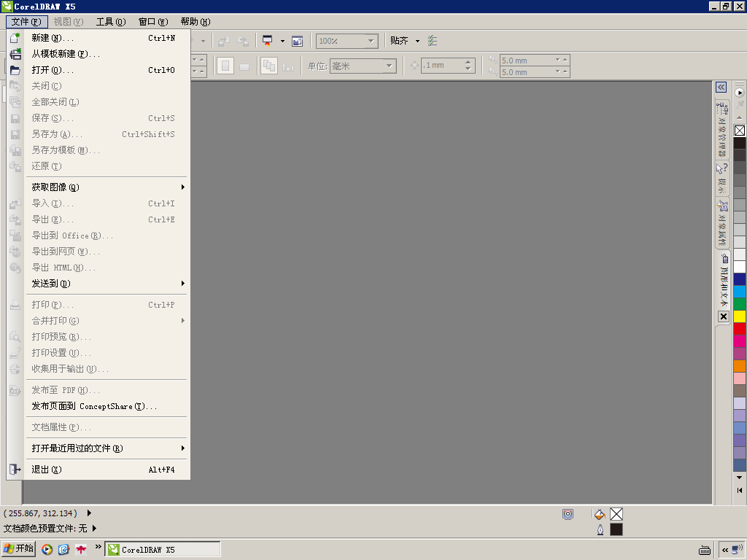Click the New document icon beside 新建
The height and width of the screenshot is (560, 747).
(x=15, y=38)
